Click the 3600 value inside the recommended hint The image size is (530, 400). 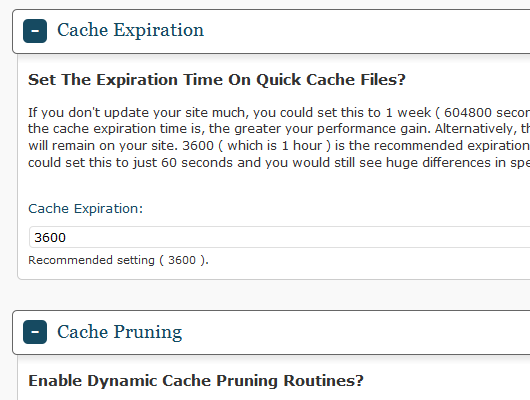[182, 260]
